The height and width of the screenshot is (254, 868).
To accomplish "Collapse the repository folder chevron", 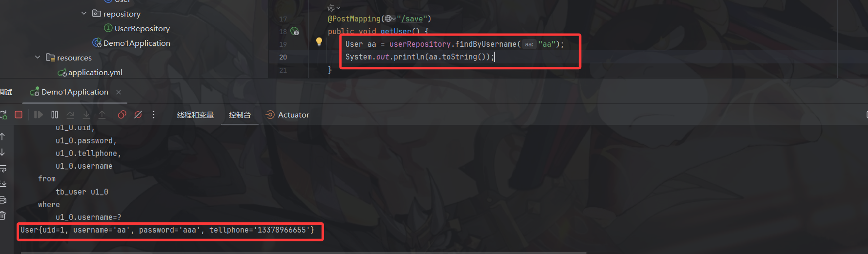I will (x=84, y=14).
